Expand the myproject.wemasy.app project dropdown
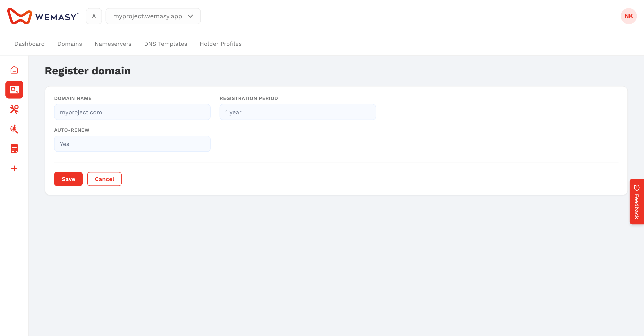This screenshot has width=644, height=336. pyautogui.click(x=153, y=16)
